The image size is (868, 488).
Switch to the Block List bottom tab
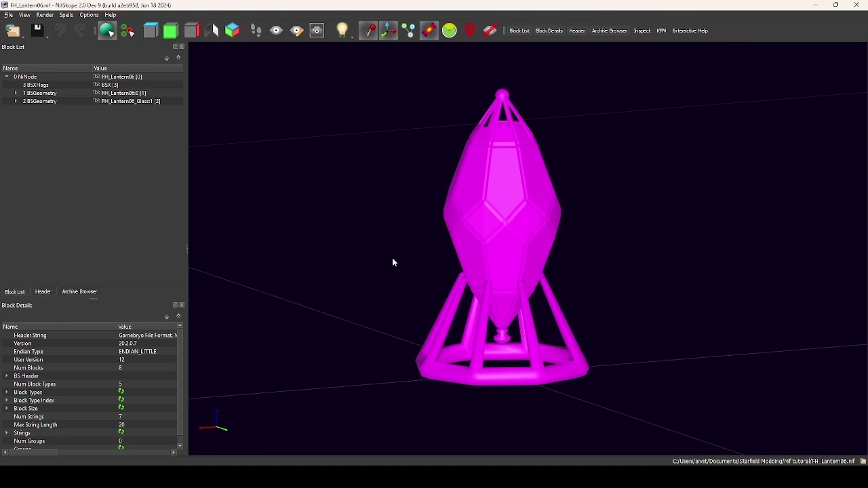[15, 292]
